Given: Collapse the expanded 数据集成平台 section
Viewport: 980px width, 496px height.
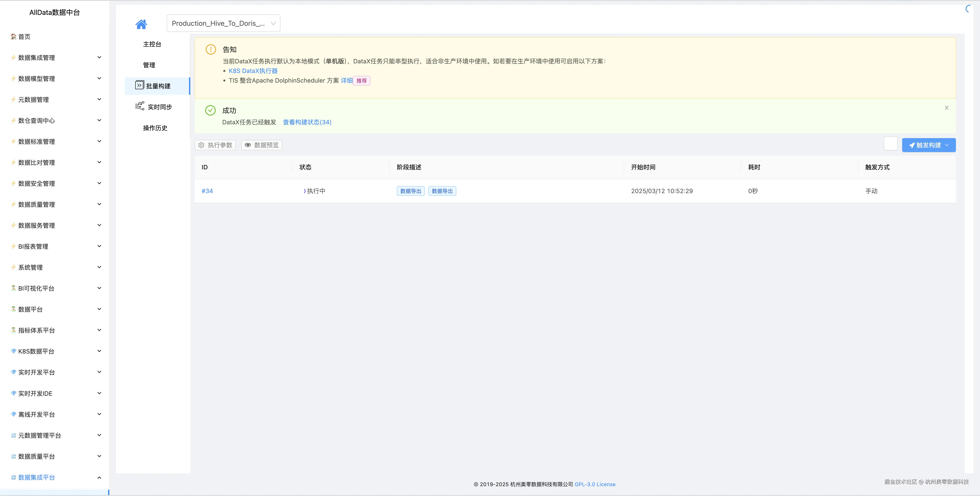Looking at the screenshot, I should point(99,477).
